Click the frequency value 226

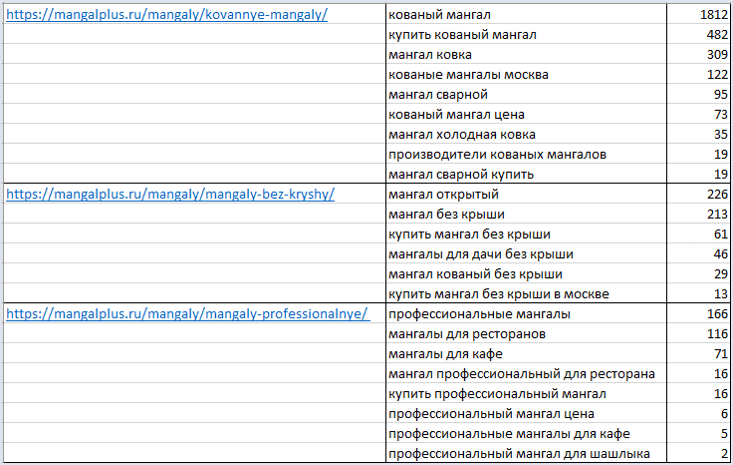pos(717,194)
